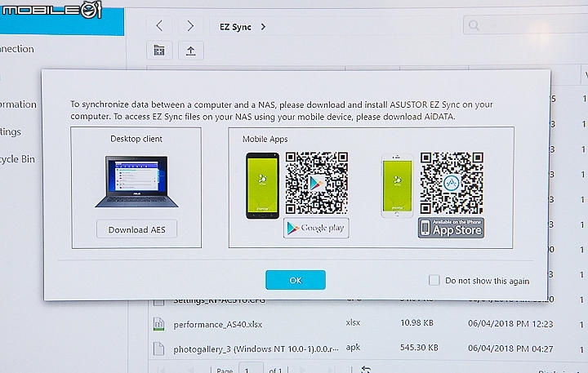Open the Recycle Bin sidebar item

[x=17, y=159]
